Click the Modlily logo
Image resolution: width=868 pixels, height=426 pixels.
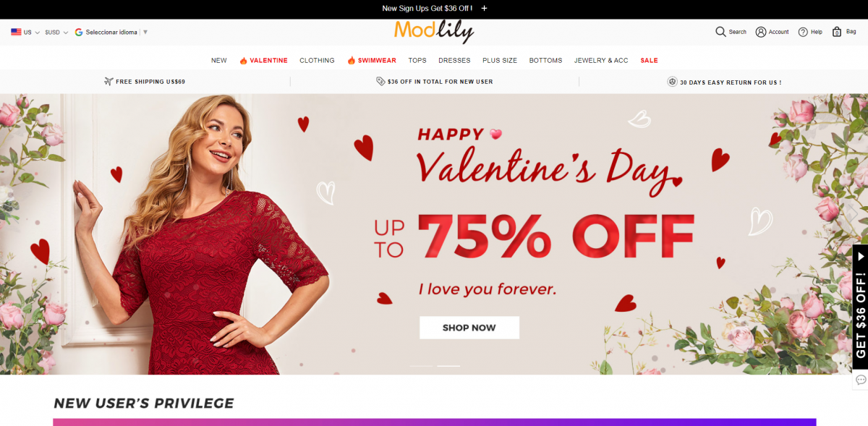(x=434, y=31)
